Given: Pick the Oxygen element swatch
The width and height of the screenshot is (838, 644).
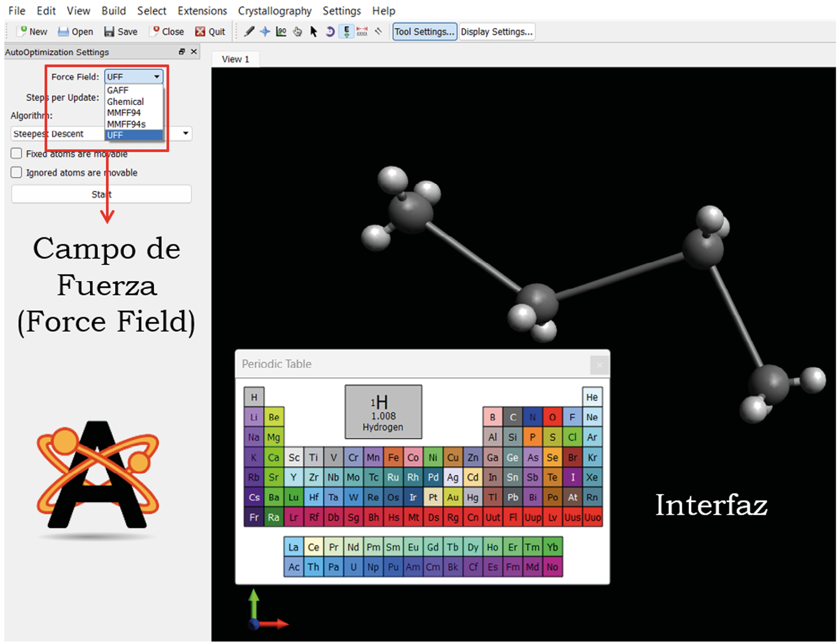Looking at the screenshot, I should click(552, 417).
